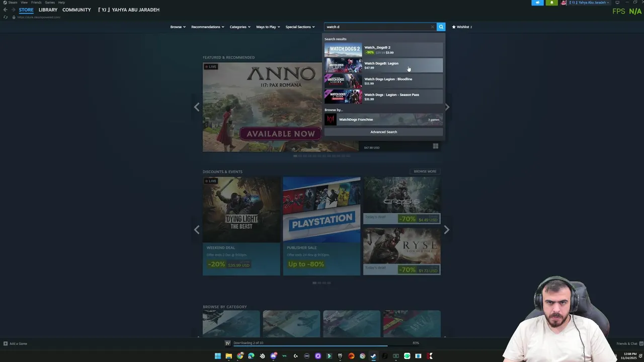Image resolution: width=644 pixels, height=362 pixels.
Task: Open the green notifications bell
Action: coord(551,3)
